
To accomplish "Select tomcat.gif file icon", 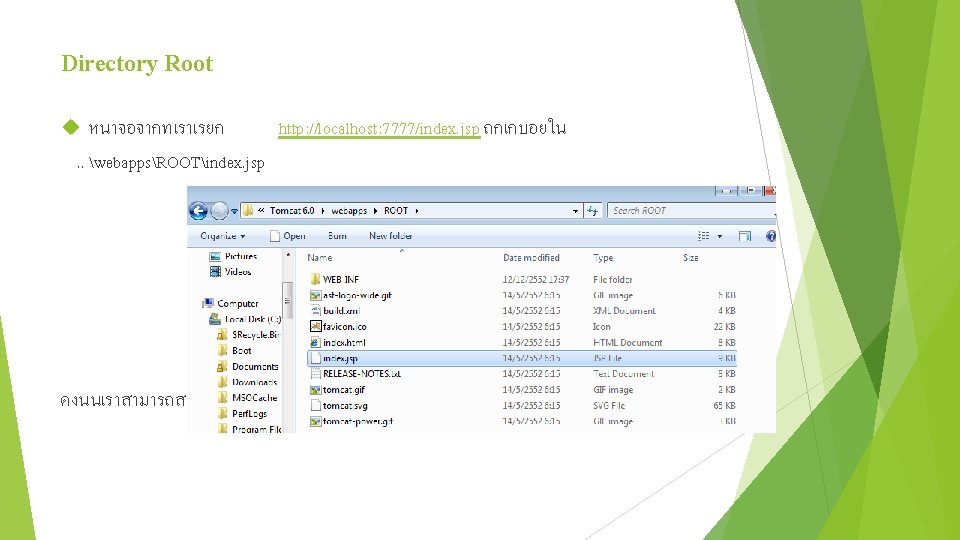I will point(315,389).
